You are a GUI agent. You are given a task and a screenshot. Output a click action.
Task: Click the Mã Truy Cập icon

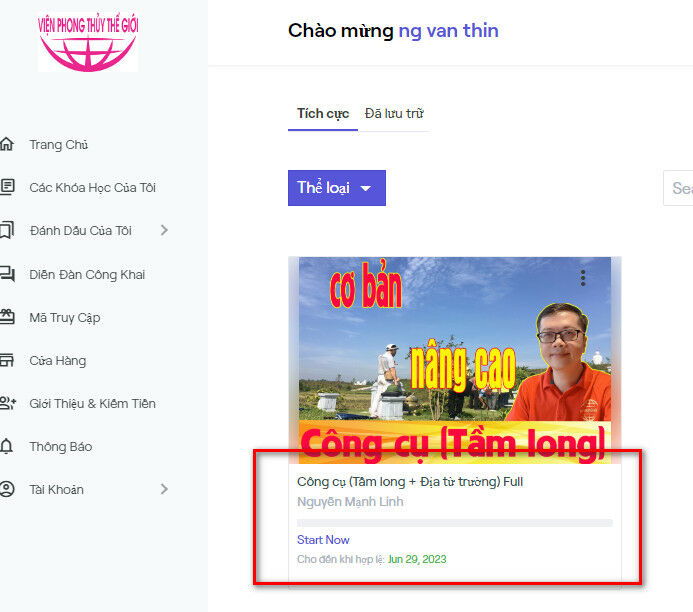click(7, 317)
